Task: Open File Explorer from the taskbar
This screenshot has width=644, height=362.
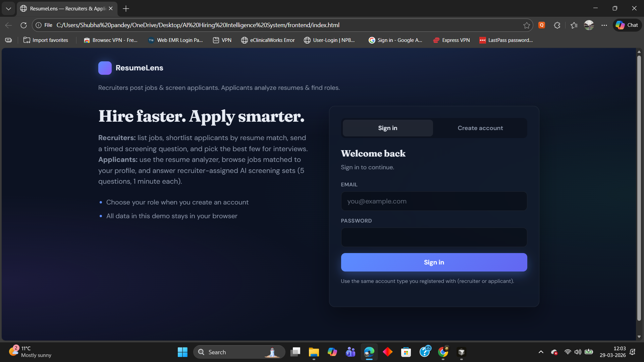Action: (x=314, y=352)
